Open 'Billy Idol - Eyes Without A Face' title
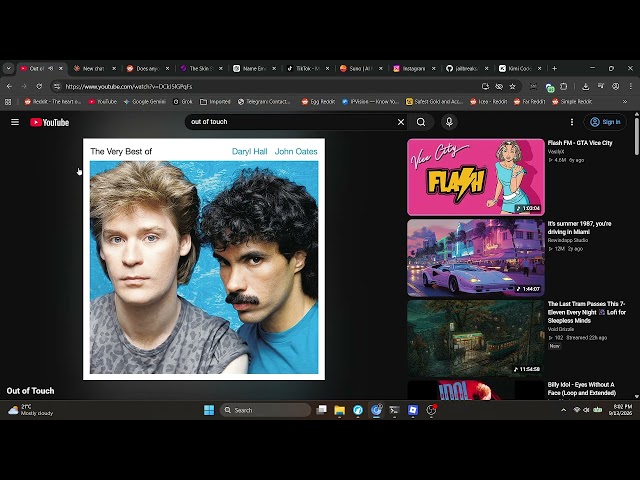 click(x=582, y=389)
